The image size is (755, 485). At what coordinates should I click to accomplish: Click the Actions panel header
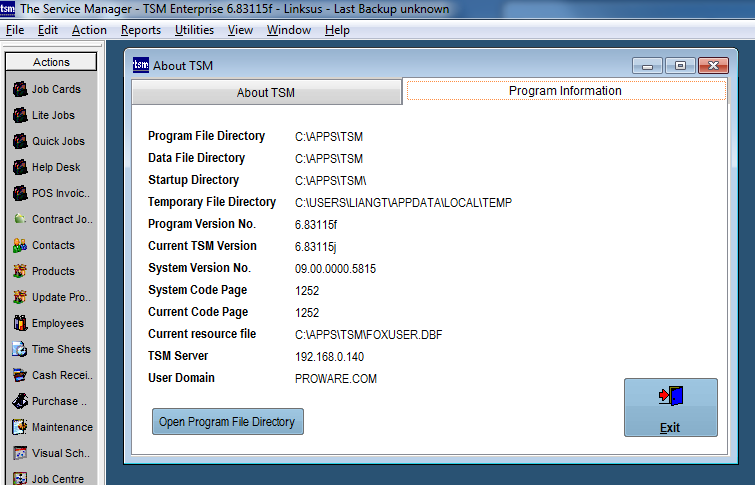[51, 62]
